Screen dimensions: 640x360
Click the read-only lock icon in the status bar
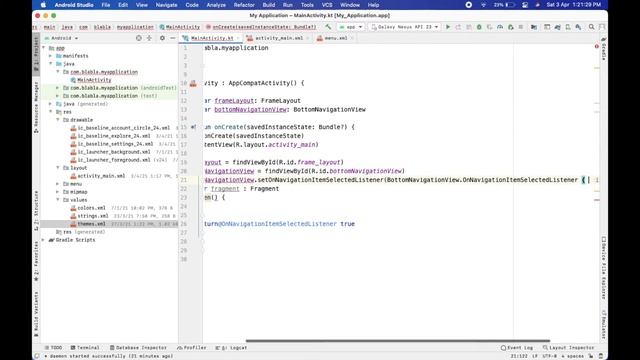click(591, 356)
